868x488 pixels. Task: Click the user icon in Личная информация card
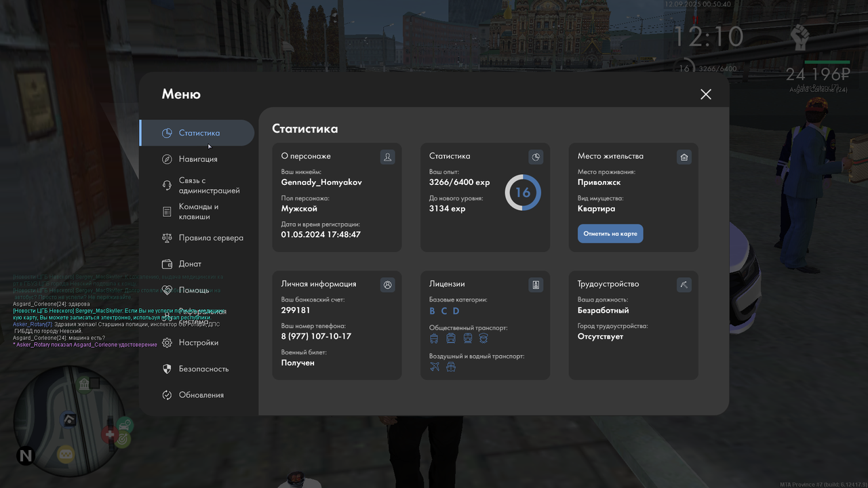387,285
